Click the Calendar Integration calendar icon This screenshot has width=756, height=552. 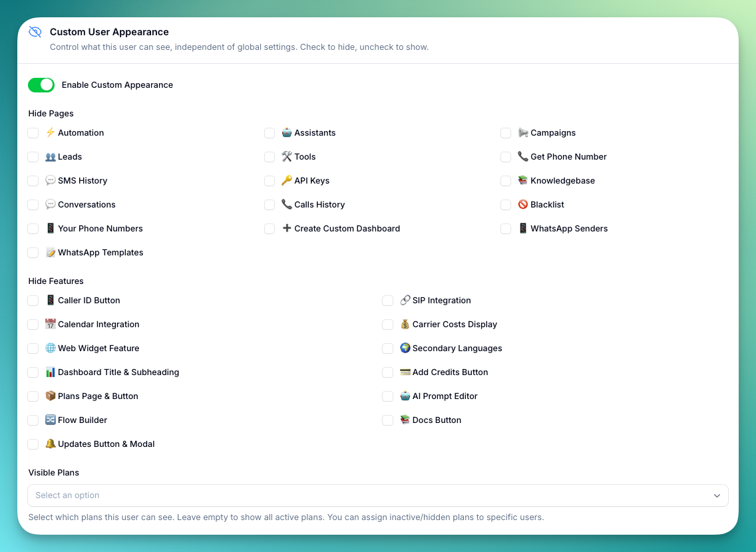click(x=51, y=324)
